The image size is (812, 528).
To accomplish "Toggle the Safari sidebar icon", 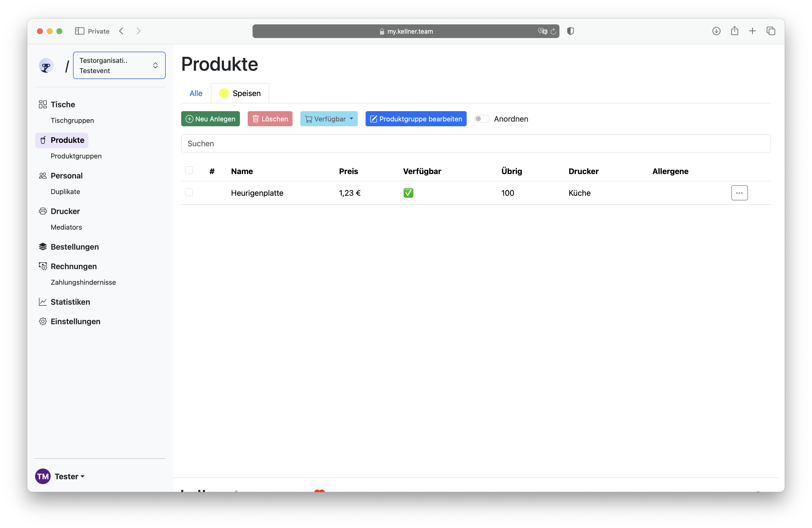I will click(x=79, y=31).
